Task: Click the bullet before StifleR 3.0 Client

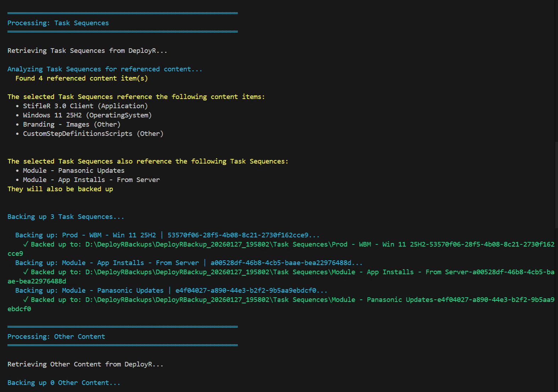Action: [17, 106]
